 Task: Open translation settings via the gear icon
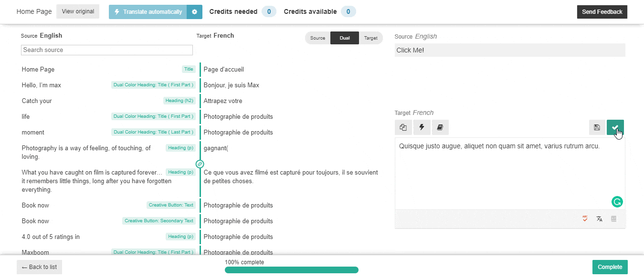tap(194, 11)
